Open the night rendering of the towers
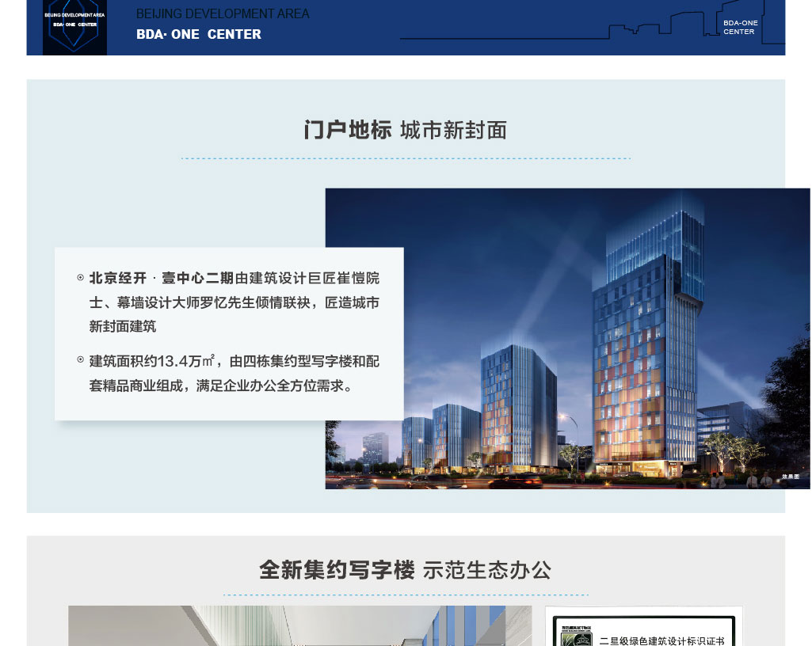 (x=567, y=339)
